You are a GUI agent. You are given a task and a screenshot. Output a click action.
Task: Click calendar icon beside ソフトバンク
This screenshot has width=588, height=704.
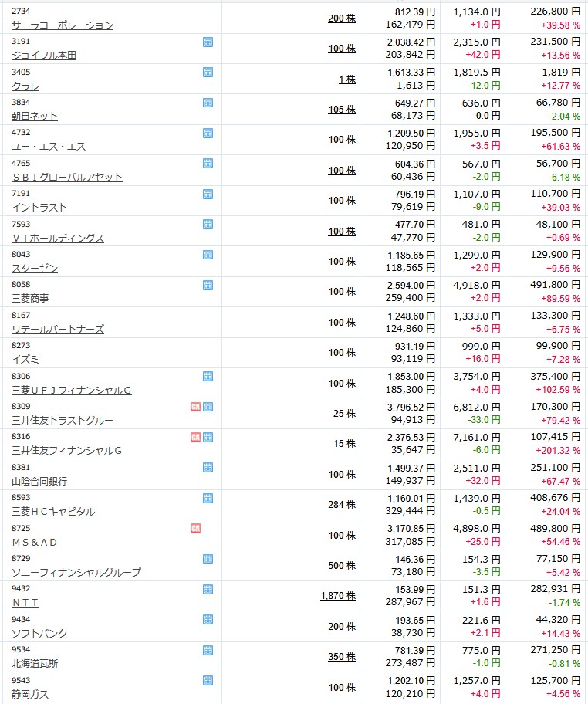[208, 620]
